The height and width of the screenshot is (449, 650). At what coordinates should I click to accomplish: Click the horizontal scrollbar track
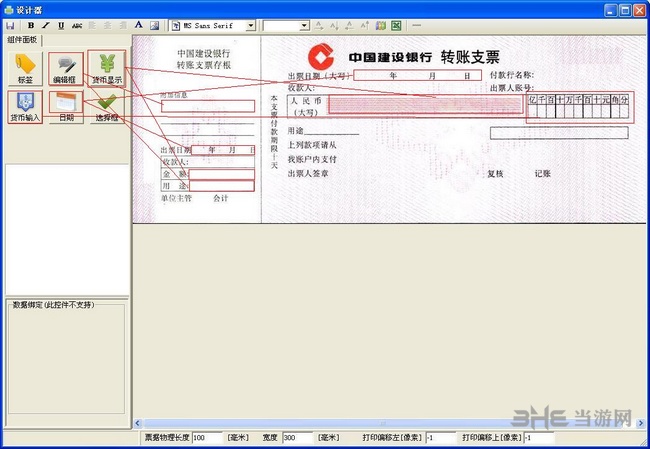pos(390,423)
